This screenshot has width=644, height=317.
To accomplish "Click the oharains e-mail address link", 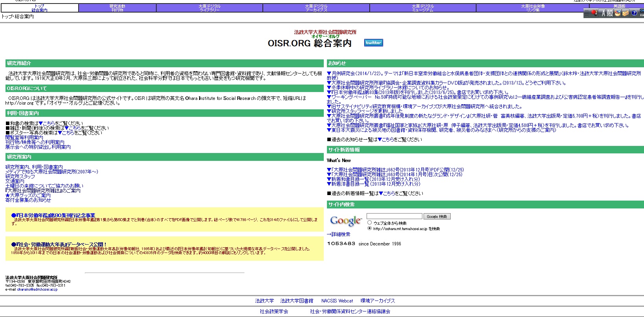I will (37, 289).
